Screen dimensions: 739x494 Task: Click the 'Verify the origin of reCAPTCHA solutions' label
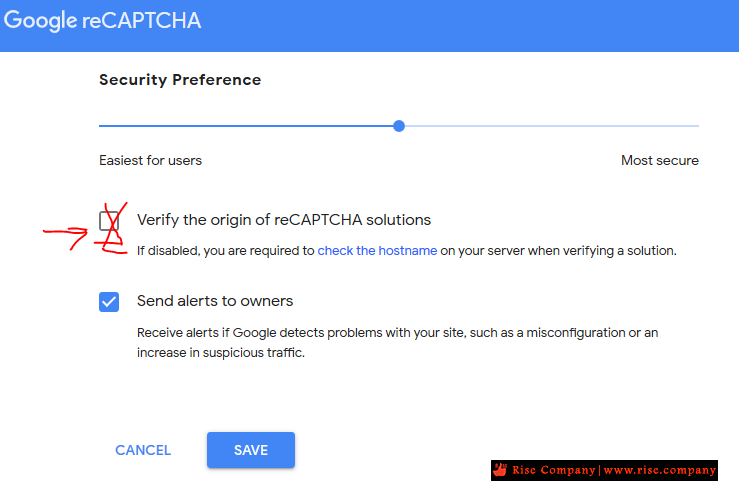point(284,220)
